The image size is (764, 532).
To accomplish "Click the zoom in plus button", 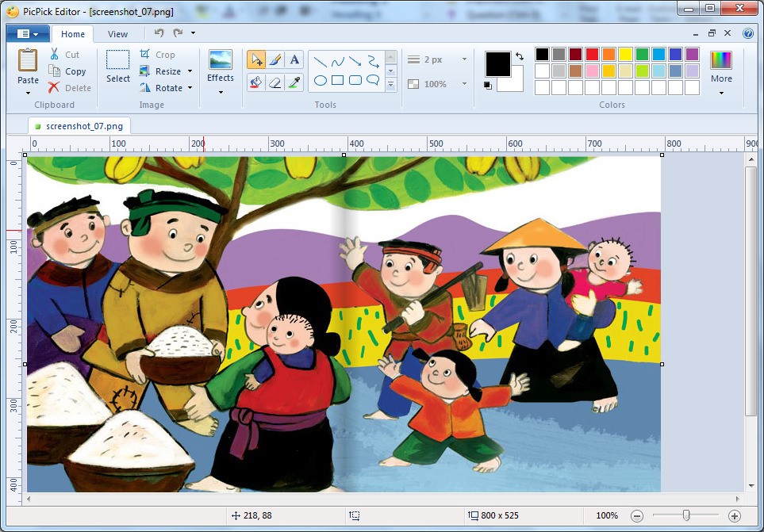I will pos(734,516).
